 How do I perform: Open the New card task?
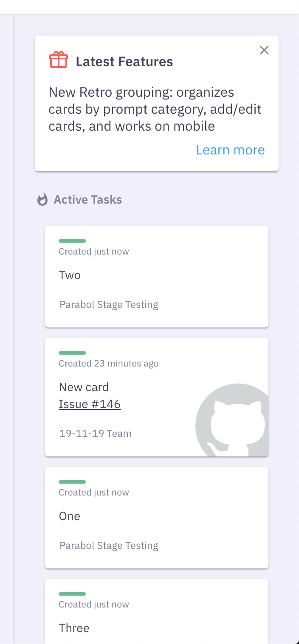[84, 387]
